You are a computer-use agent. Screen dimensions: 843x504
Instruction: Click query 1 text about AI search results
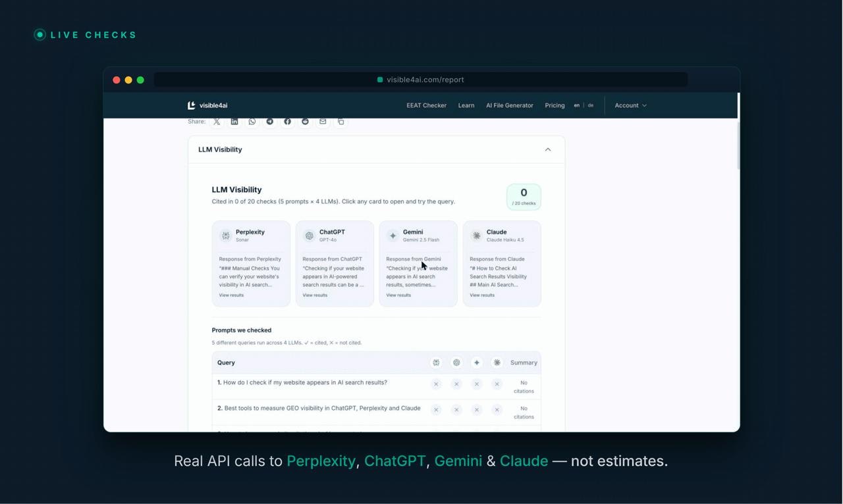pos(305,382)
